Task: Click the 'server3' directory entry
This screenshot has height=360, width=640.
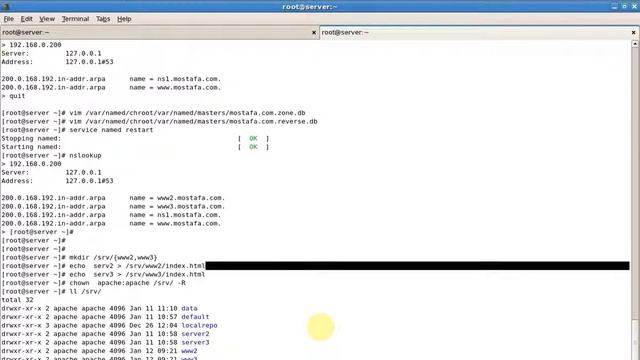Action: click(x=195, y=342)
